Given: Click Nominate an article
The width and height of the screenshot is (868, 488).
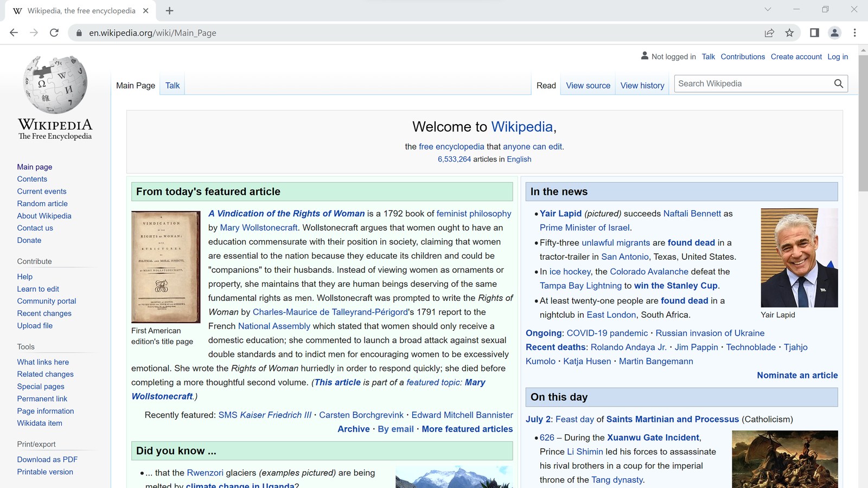Looking at the screenshot, I should coord(797,375).
